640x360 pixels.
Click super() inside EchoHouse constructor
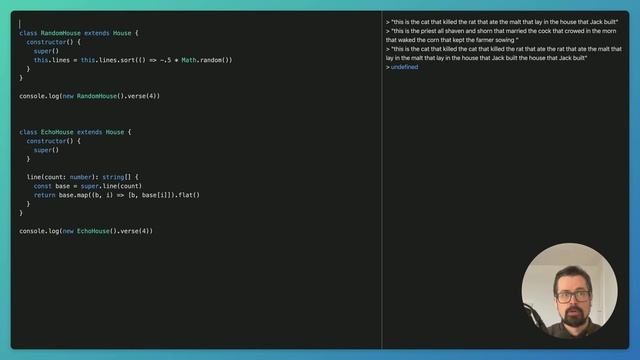46,150
